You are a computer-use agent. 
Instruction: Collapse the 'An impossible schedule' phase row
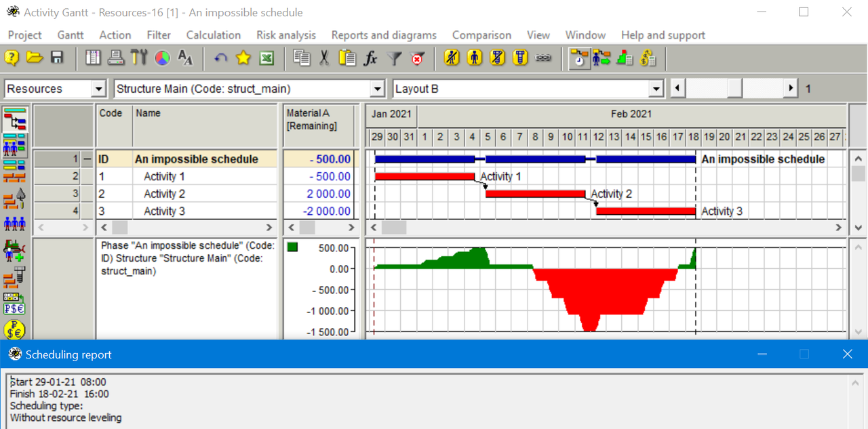(86, 159)
